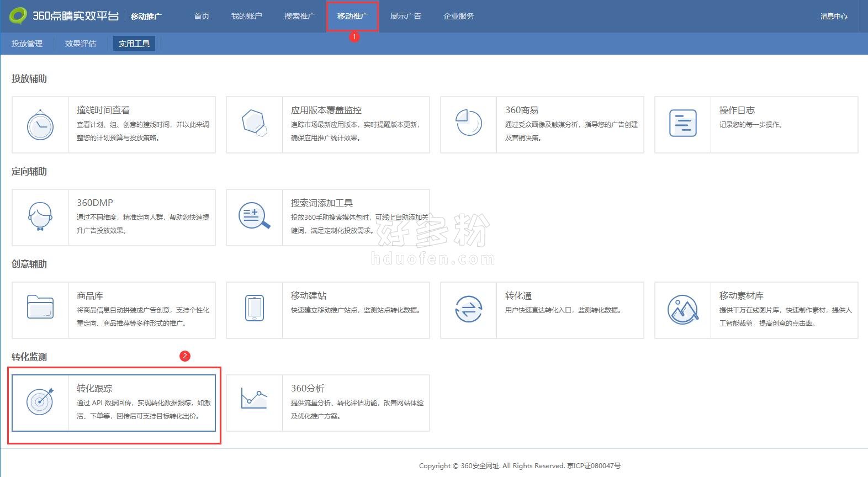This screenshot has height=477, width=868.
Task: Open the 360商易 pie chart icon
Action: coord(469,123)
